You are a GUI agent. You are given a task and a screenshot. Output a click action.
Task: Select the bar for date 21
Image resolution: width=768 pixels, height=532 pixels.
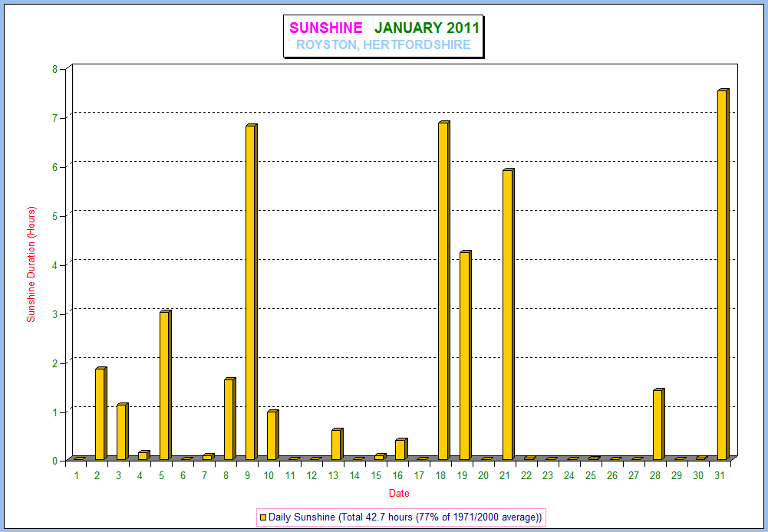pyautogui.click(x=508, y=314)
